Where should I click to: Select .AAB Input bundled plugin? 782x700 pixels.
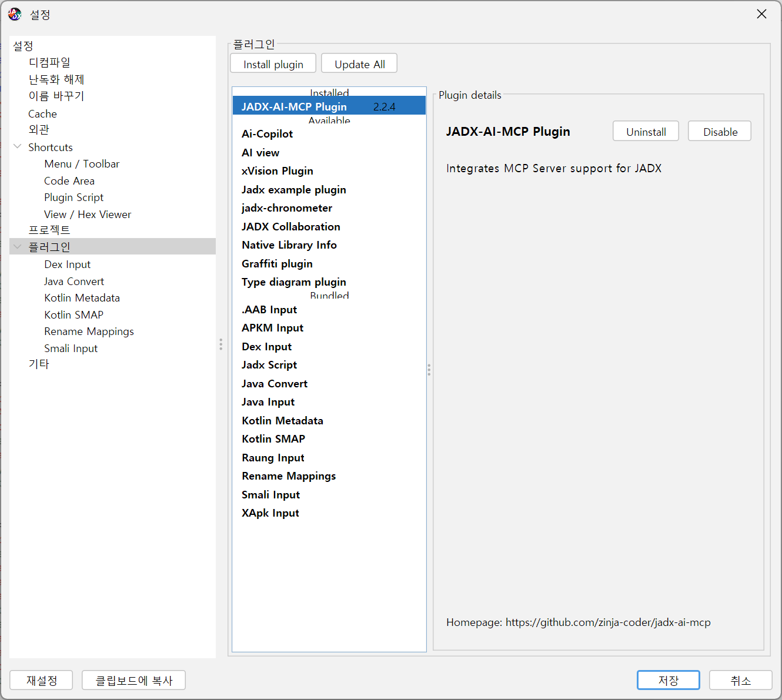(329, 310)
